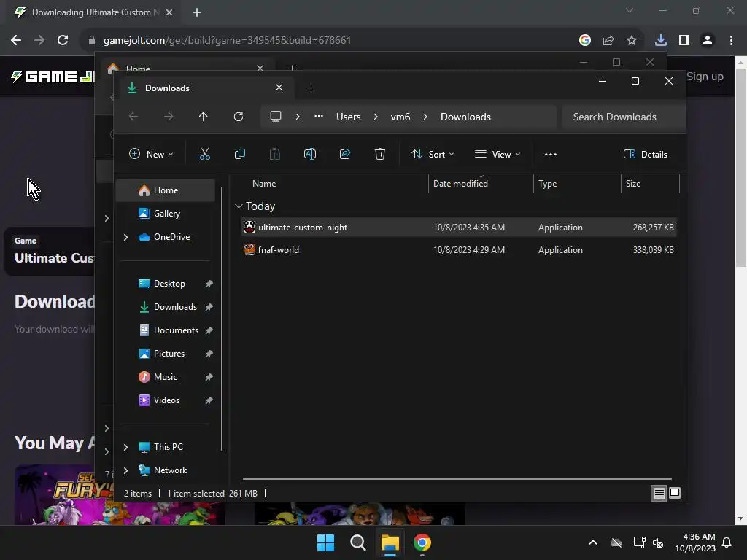Viewport: 747px width, 560px height.
Task: Click File Explorer on the taskbar
Action: (x=390, y=542)
